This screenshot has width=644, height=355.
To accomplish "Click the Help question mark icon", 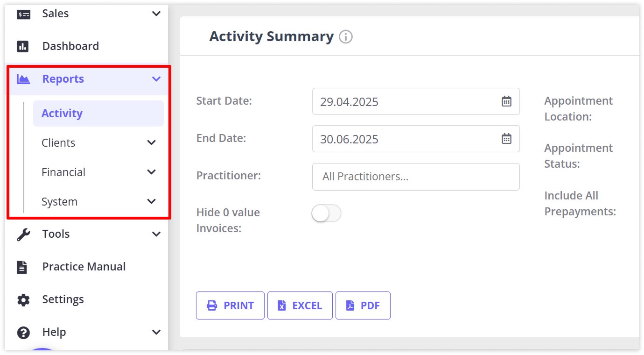I will 23,333.
